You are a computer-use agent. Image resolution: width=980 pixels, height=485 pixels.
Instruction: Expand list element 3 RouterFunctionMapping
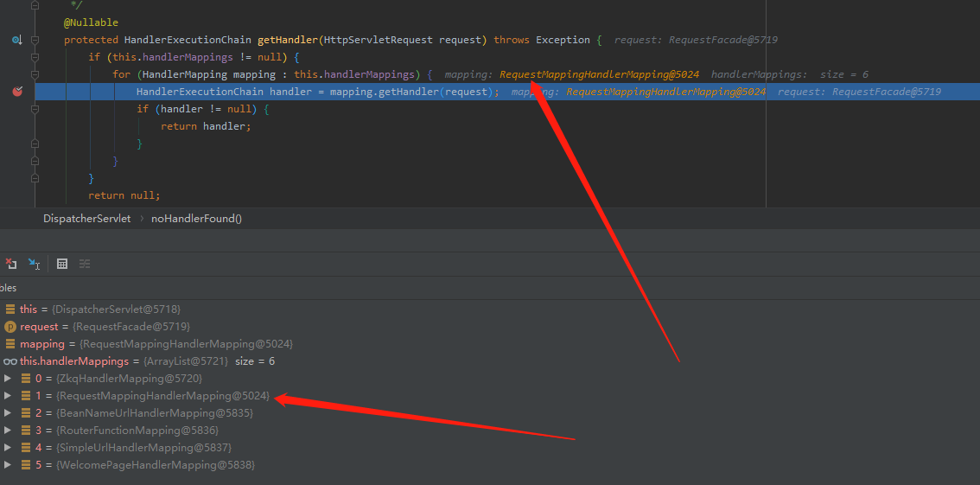(8, 431)
